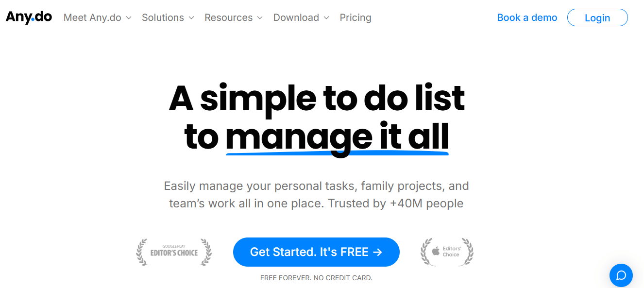Open the Meet Any.do menu item
This screenshot has width=644, height=288.
pyautogui.click(x=92, y=17)
